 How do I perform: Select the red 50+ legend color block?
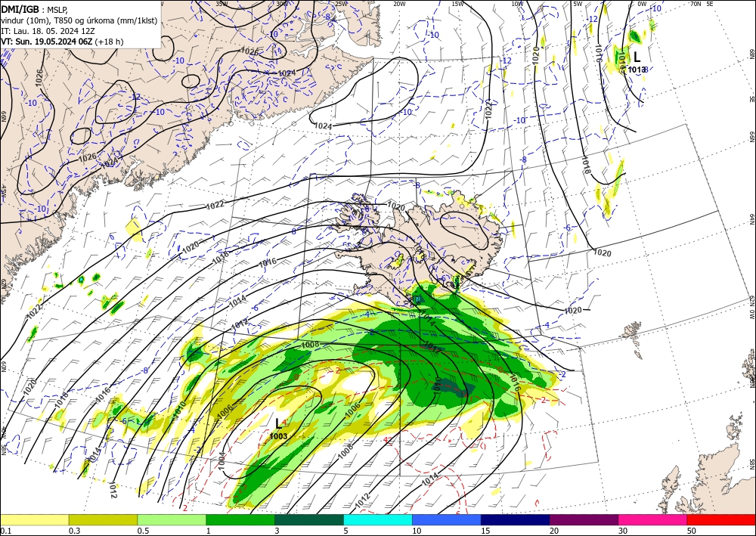(721, 519)
